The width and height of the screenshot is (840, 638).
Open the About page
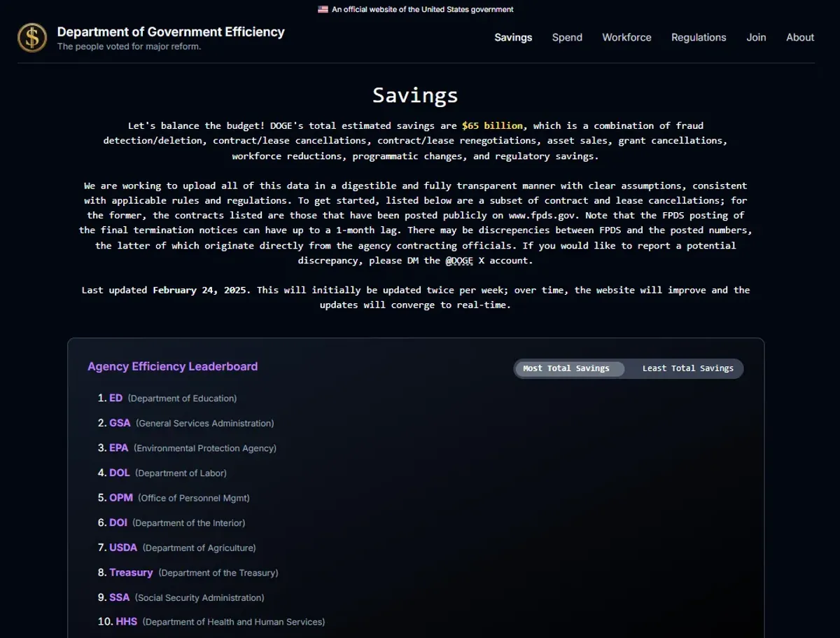pyautogui.click(x=799, y=38)
